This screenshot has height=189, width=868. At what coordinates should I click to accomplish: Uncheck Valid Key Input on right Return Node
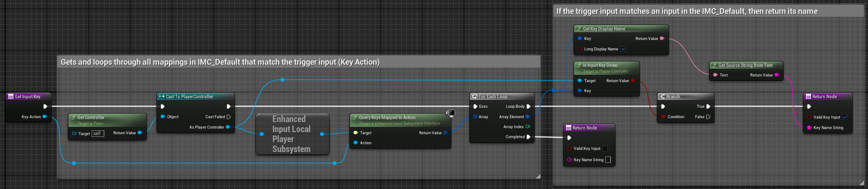click(845, 117)
